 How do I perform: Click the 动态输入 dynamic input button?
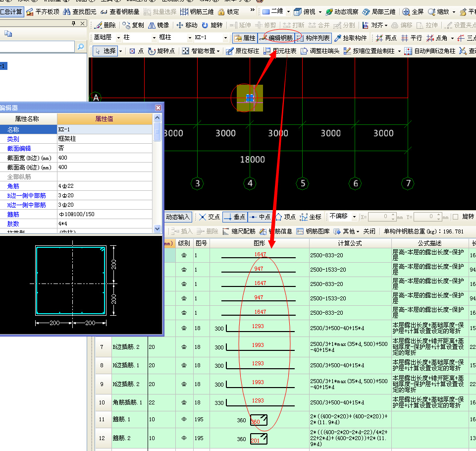tap(178, 217)
